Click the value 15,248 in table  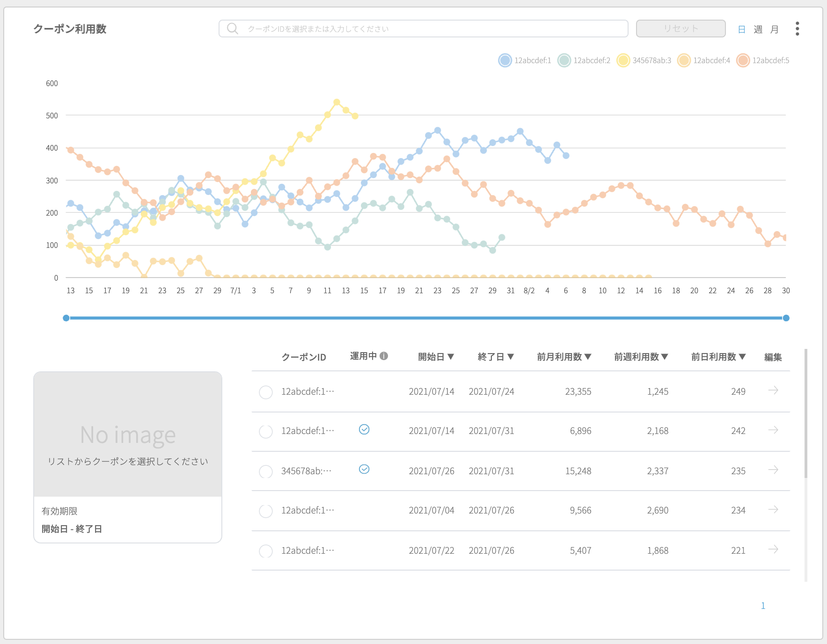pyautogui.click(x=578, y=471)
